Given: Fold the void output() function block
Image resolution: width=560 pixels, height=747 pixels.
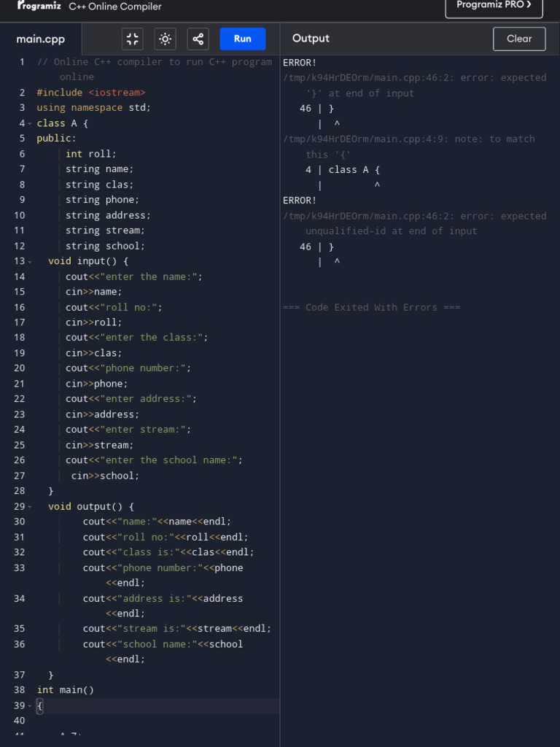Looking at the screenshot, I should (x=29, y=506).
